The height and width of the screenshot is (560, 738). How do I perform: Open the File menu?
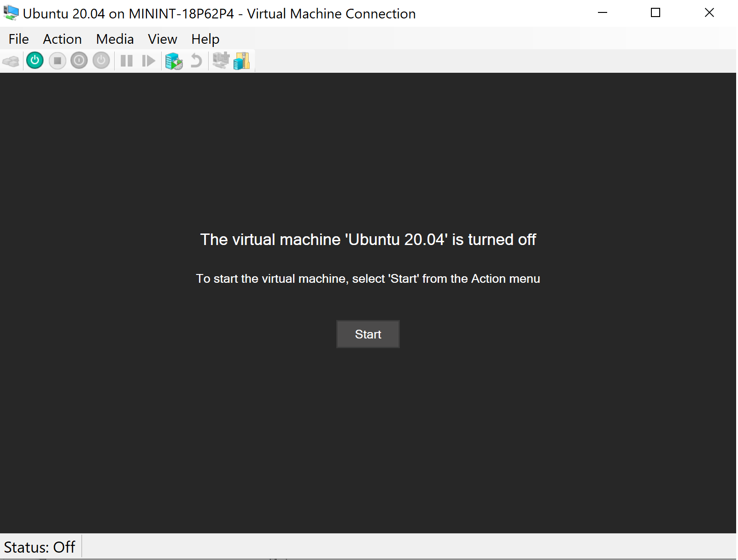click(x=18, y=39)
